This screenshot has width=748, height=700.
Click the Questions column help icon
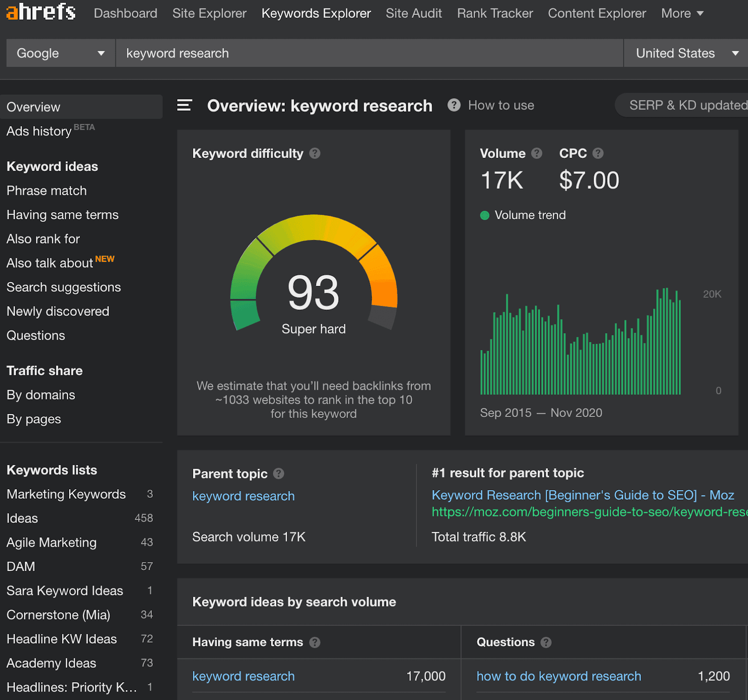[546, 642]
